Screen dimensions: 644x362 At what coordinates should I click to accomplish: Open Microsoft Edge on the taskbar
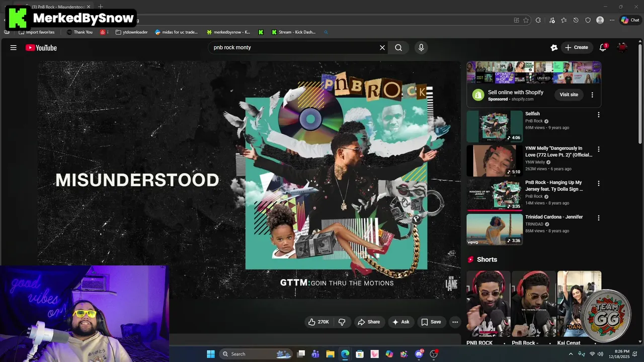(x=345, y=354)
